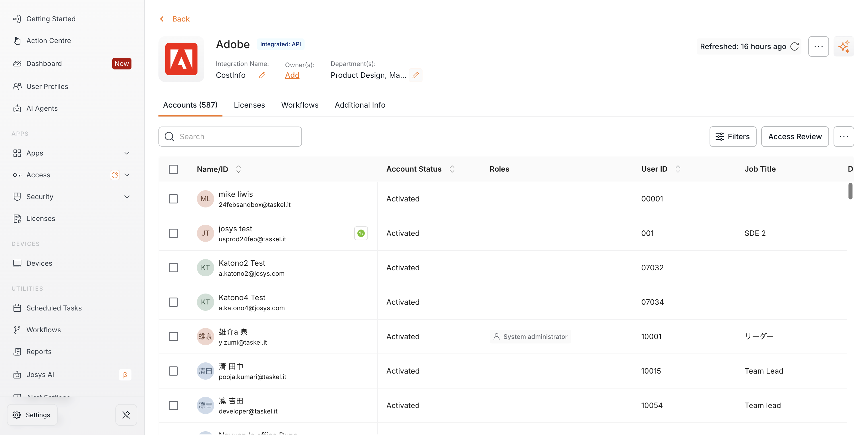
Task: Switch to the Licenses tab
Action: pos(249,105)
